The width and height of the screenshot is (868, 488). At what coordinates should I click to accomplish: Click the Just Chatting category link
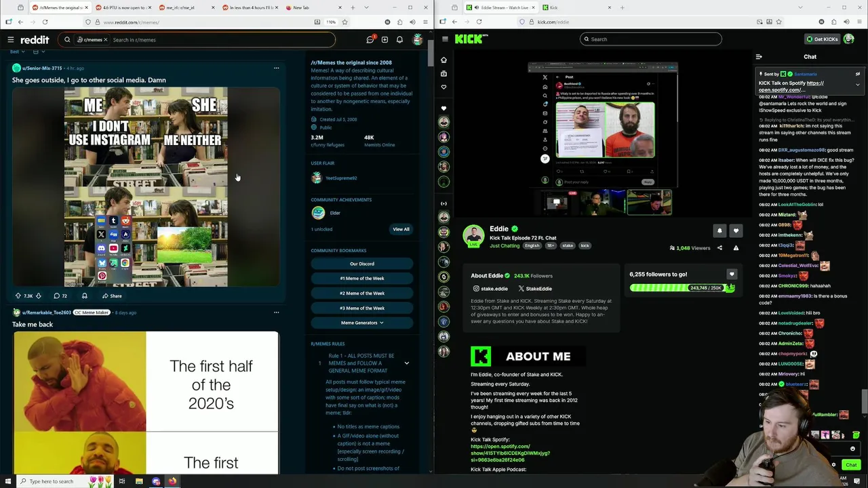tap(505, 245)
